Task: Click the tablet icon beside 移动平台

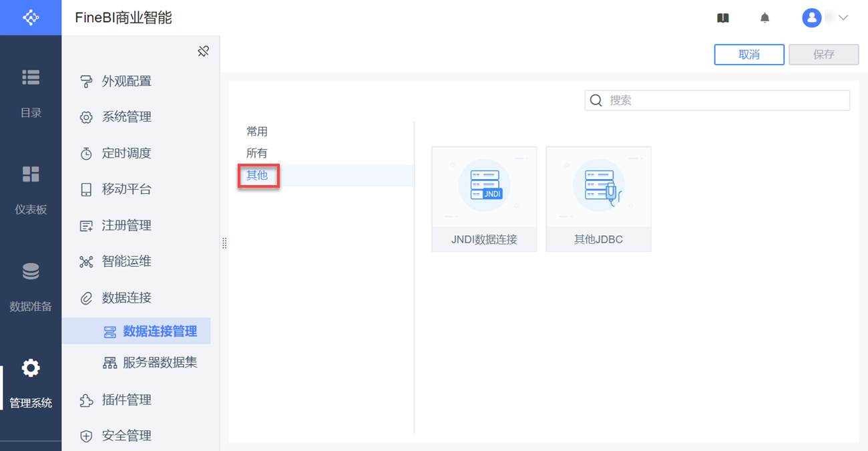Action: pyautogui.click(x=86, y=190)
